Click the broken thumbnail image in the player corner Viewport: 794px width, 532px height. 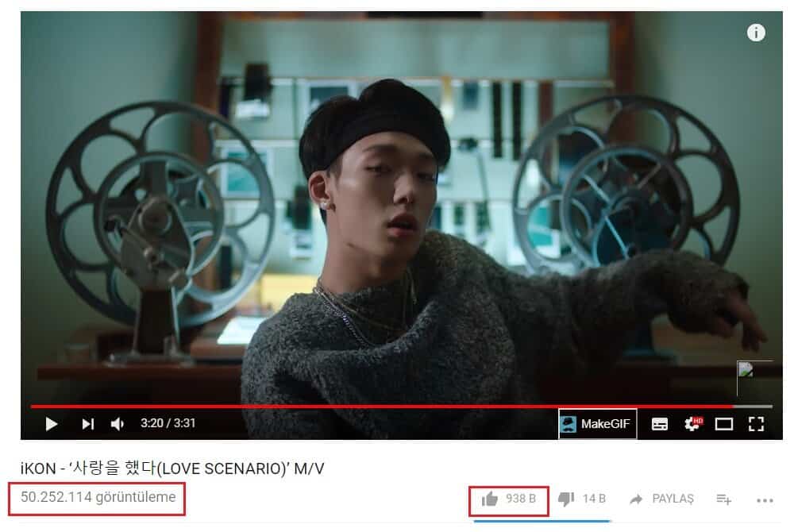tap(746, 369)
